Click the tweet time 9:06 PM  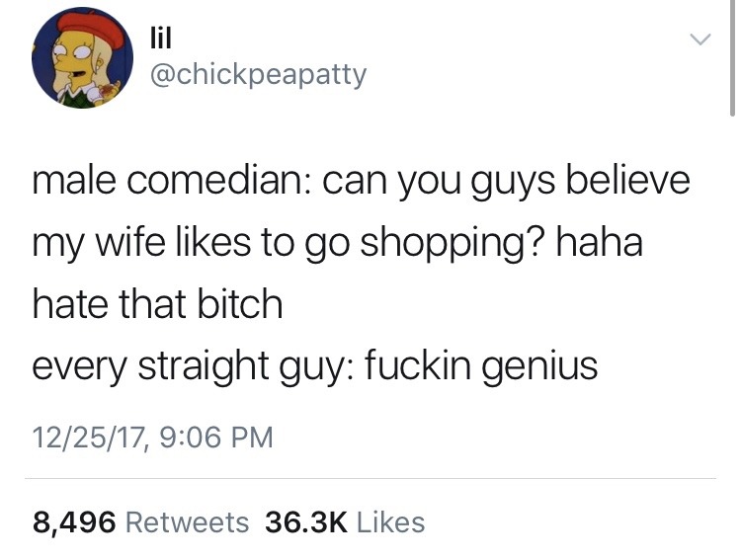(216, 438)
